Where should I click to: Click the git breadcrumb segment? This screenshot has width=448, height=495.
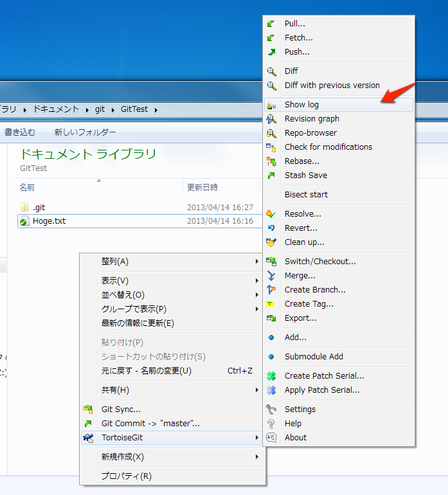point(100,109)
